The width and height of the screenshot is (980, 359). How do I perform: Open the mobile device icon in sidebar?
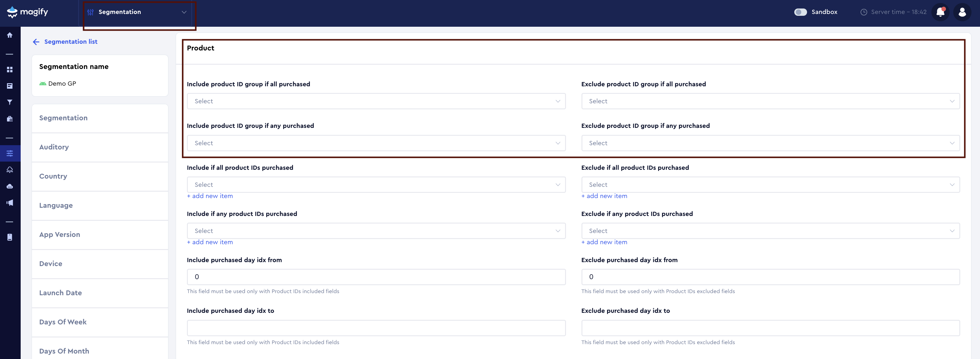tap(9, 237)
